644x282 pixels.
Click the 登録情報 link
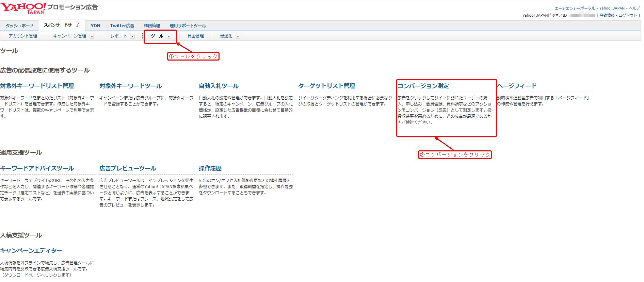pyautogui.click(x=607, y=15)
